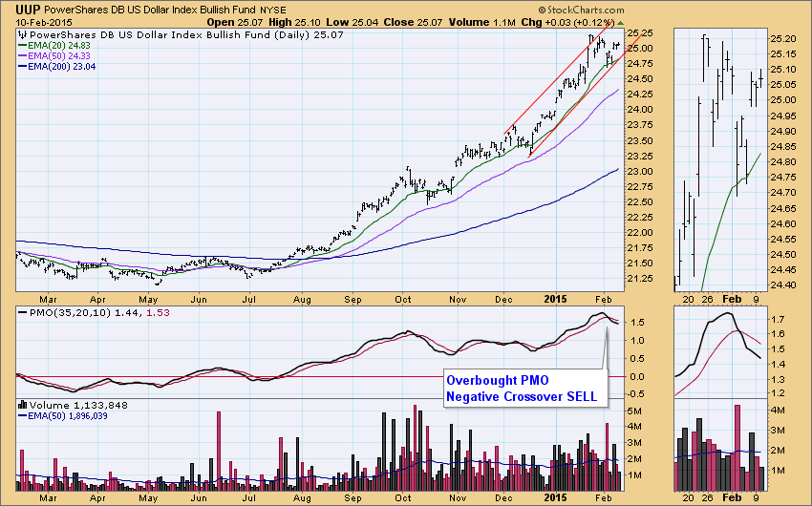Screen dimensions: 812x506
Task: Click the volume bars icon beside Volume legend
Action: coord(22,405)
